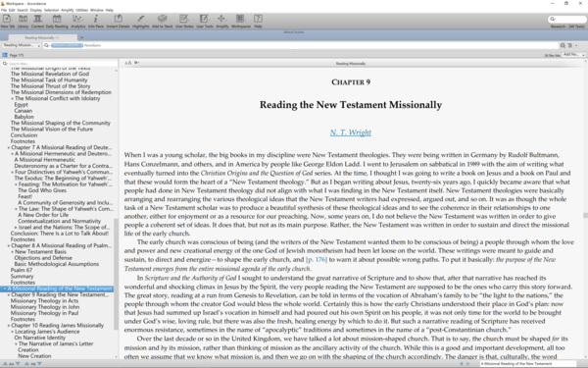The height and width of the screenshot is (368, 588).
Task: Click the sidebar vertical scrollbar
Action: pyautogui.click(x=116, y=274)
